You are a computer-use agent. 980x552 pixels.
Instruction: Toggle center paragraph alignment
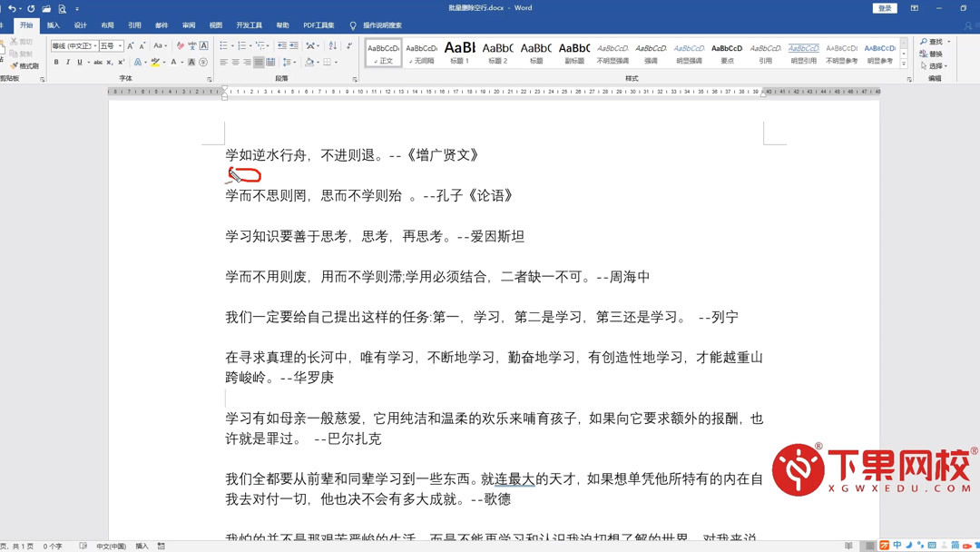click(x=234, y=62)
